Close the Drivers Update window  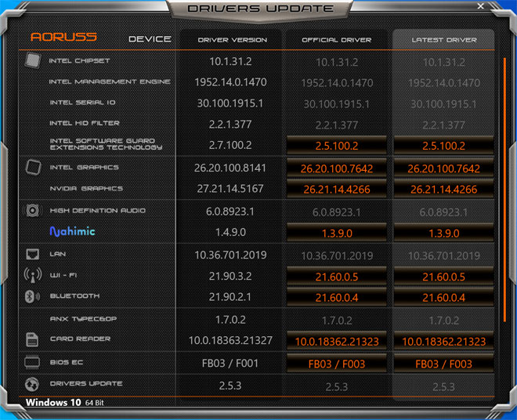pyautogui.click(x=481, y=6)
